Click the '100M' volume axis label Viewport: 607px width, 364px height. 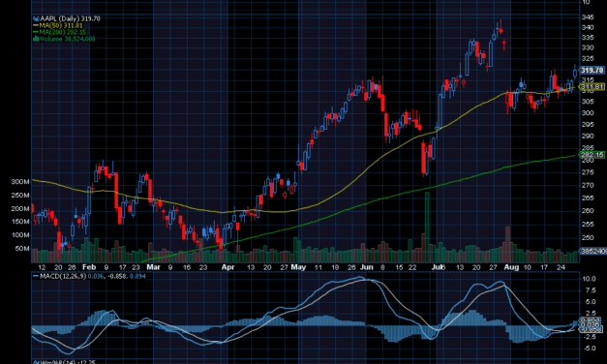click(x=20, y=235)
